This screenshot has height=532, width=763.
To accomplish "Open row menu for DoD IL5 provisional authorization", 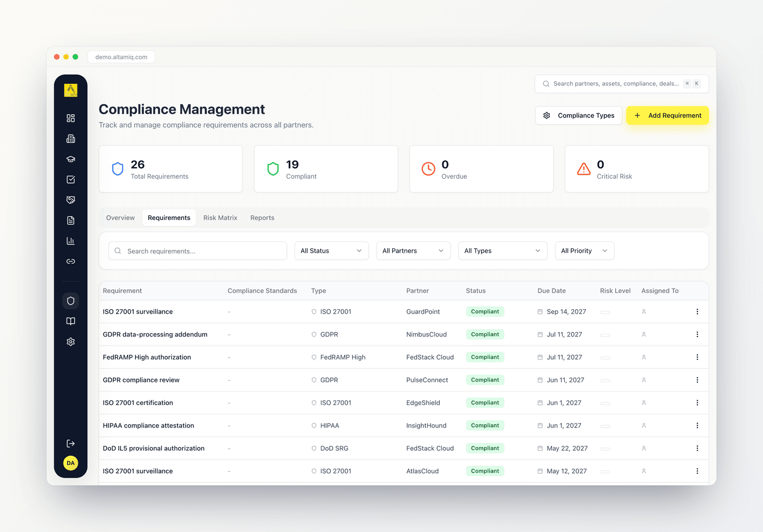I will tap(697, 448).
